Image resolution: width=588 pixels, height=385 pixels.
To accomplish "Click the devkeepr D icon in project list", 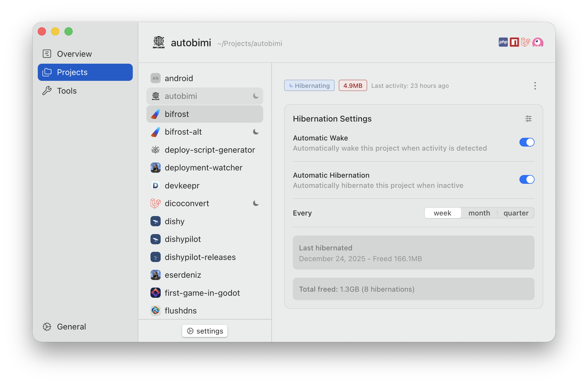I will coord(156,186).
